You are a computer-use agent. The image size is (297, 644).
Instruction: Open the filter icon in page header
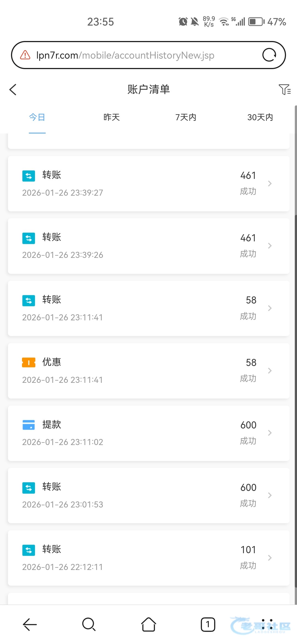click(x=284, y=89)
